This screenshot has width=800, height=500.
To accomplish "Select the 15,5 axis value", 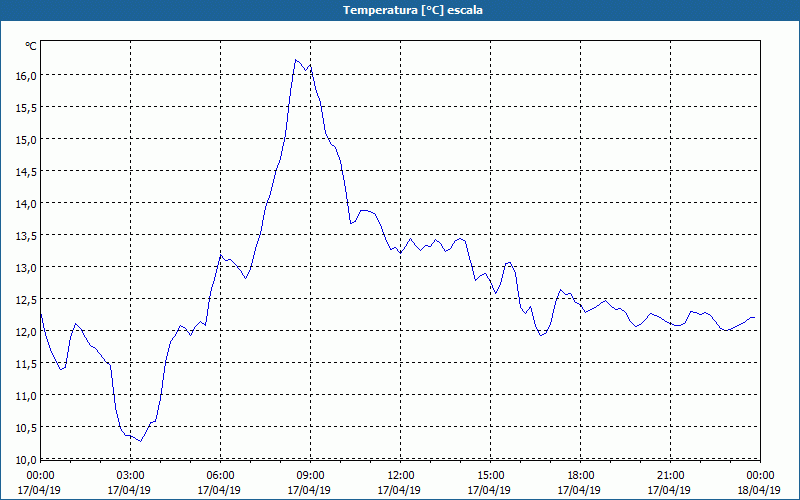I will point(27,107).
